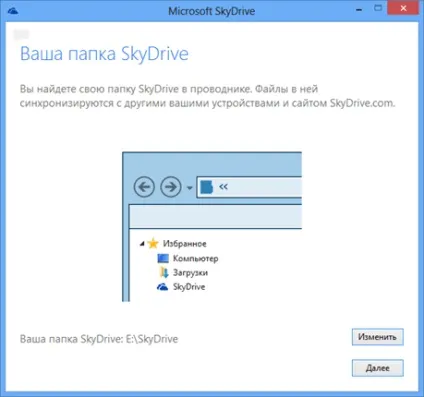The image size is (424, 397).
Task: Click the heading Ваша папка SkyDrive
Action: [x=104, y=54]
